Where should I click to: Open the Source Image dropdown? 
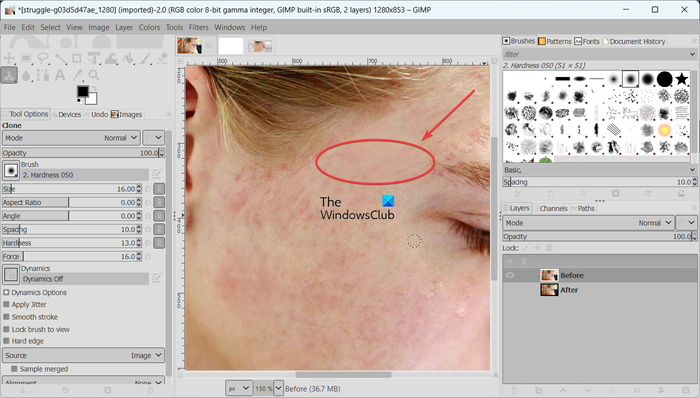pos(83,355)
